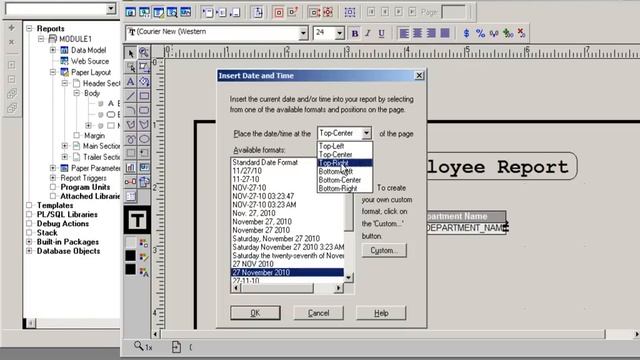This screenshot has width=640, height=360.
Task: Select the Freehand drawing tool
Action: pos(131,139)
